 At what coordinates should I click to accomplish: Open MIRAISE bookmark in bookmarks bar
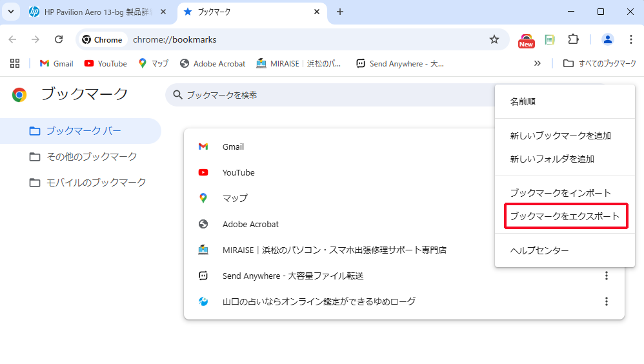point(299,63)
